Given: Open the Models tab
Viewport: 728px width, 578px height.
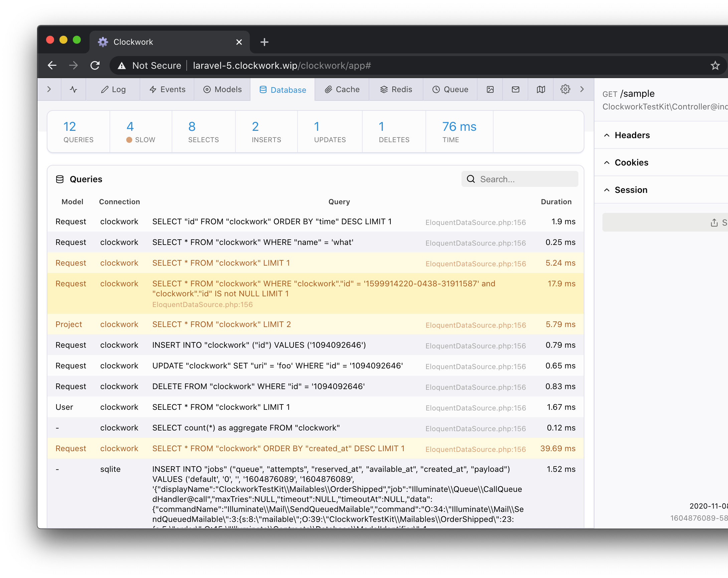Looking at the screenshot, I should click(222, 89).
